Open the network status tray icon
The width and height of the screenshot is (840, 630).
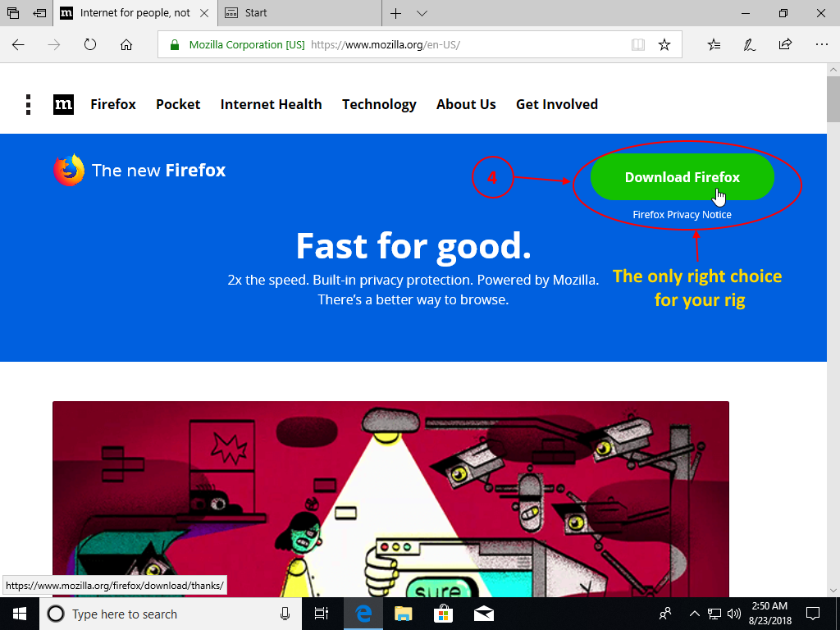714,614
